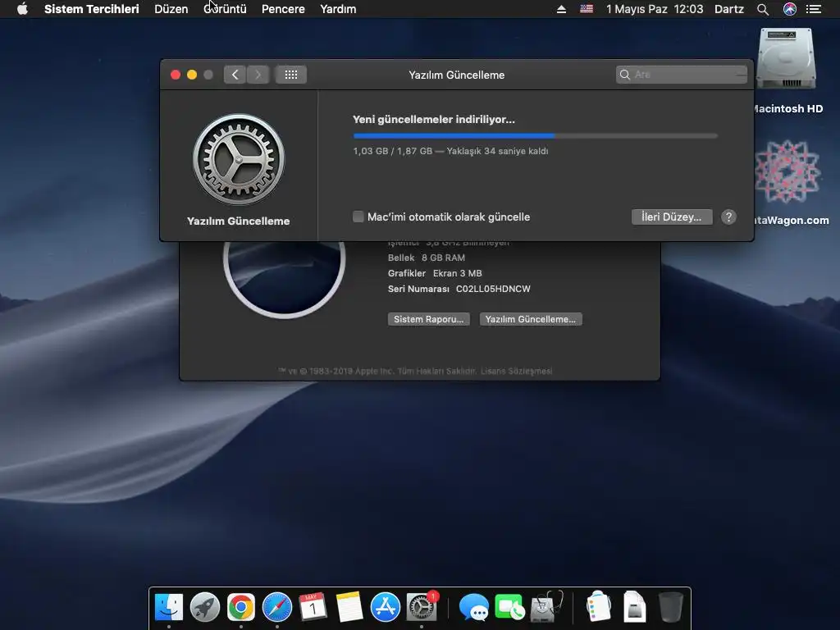Open the Yardım menu

click(x=338, y=9)
